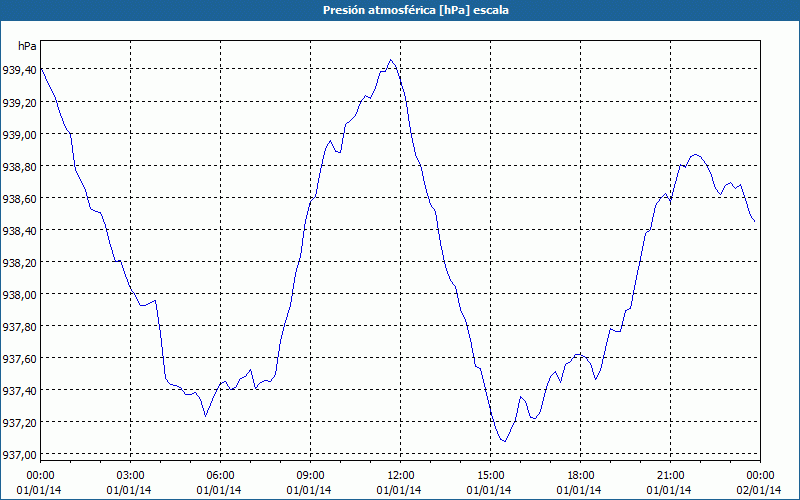This screenshot has width=800, height=500.
Task: Select the 939,20 axis value
Action: click(x=20, y=103)
